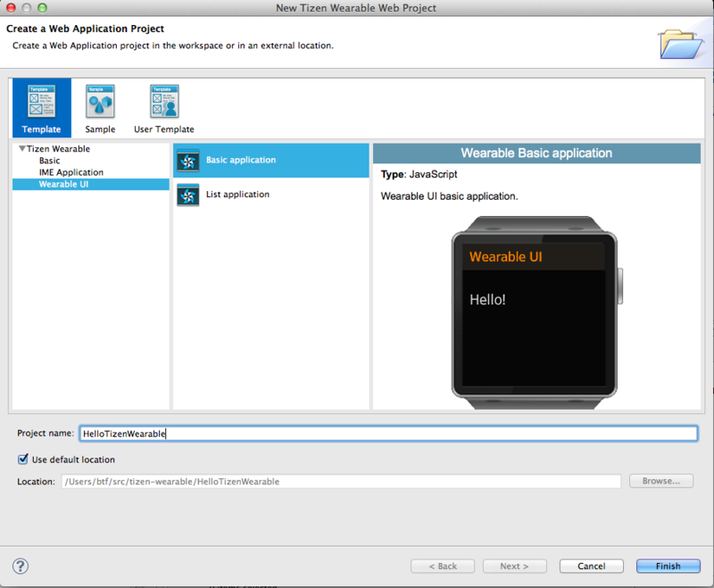Click the smartwatch preview image
Screen dimensions: 714x588
point(536,312)
